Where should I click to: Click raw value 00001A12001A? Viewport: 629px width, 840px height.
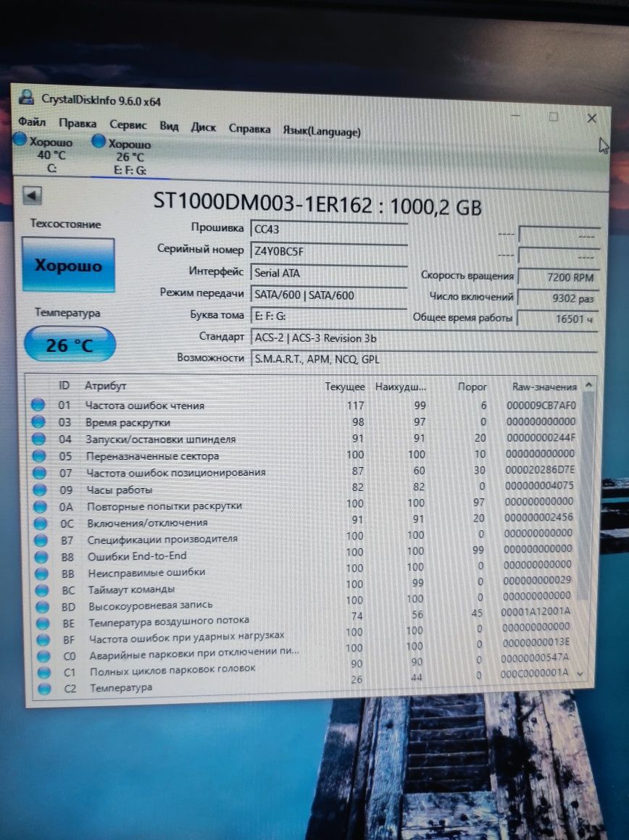[536, 611]
